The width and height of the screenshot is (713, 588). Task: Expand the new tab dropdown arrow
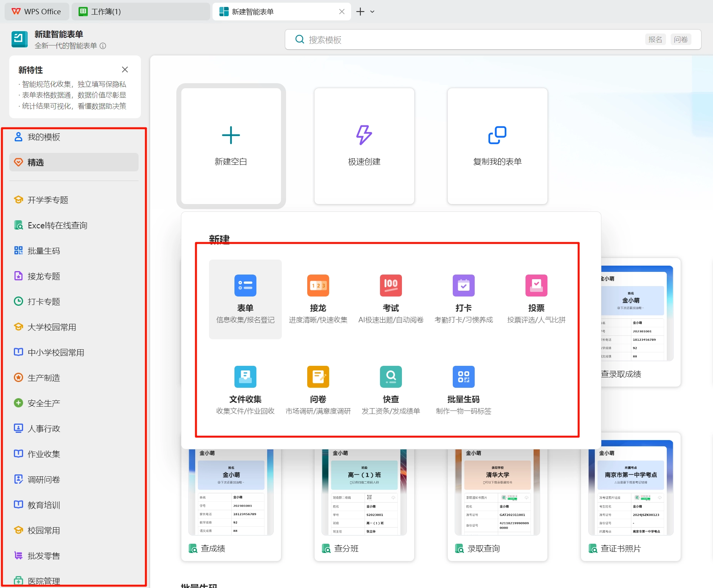[372, 12]
